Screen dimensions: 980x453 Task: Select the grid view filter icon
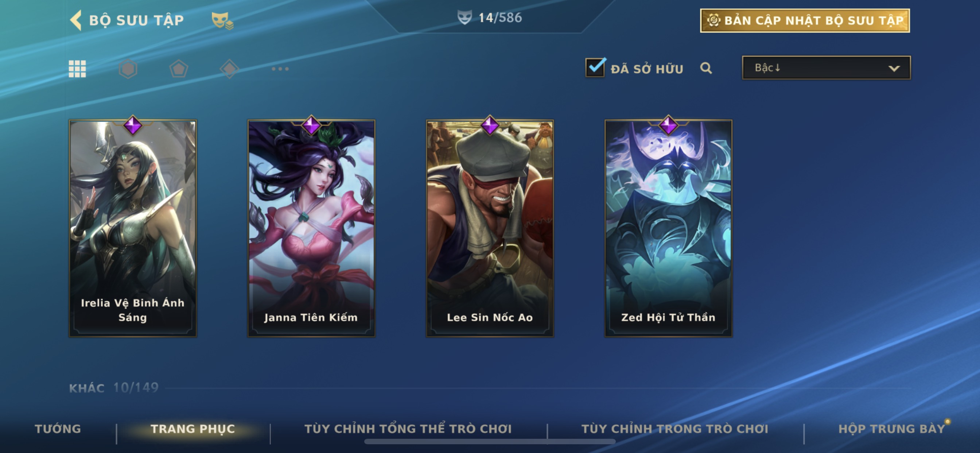click(x=77, y=69)
